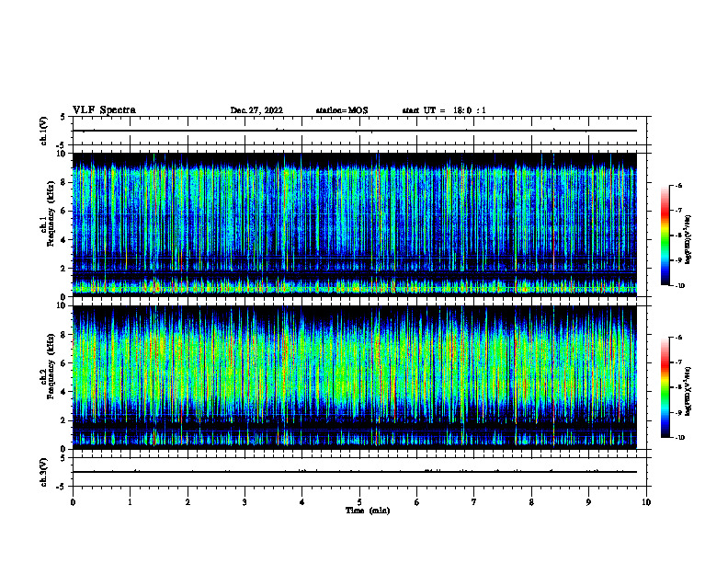Click the "start UT = 18: 0 : 1" text
This screenshot has height=563, width=728.
pos(444,110)
